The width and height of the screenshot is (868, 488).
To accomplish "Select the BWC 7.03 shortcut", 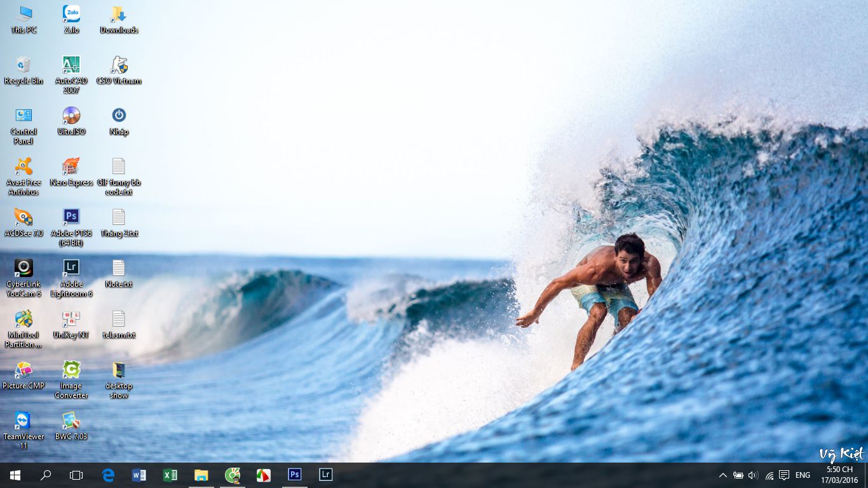I will pos(71,426).
